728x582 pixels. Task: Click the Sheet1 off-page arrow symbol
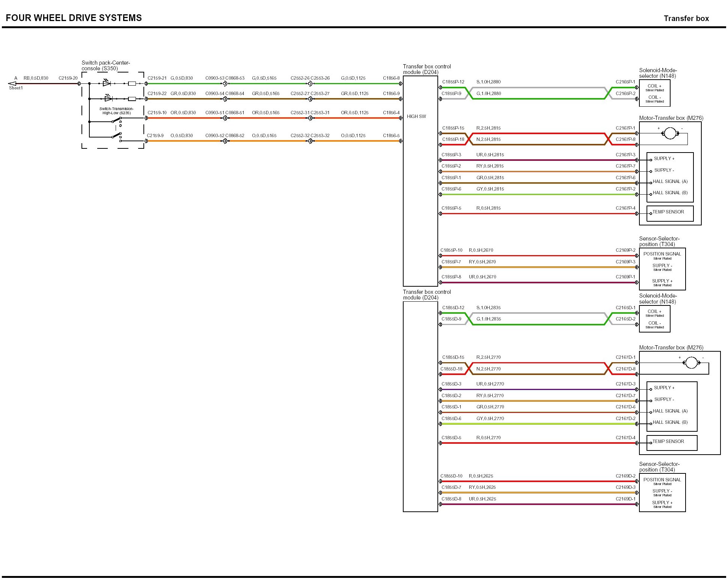tap(12, 83)
